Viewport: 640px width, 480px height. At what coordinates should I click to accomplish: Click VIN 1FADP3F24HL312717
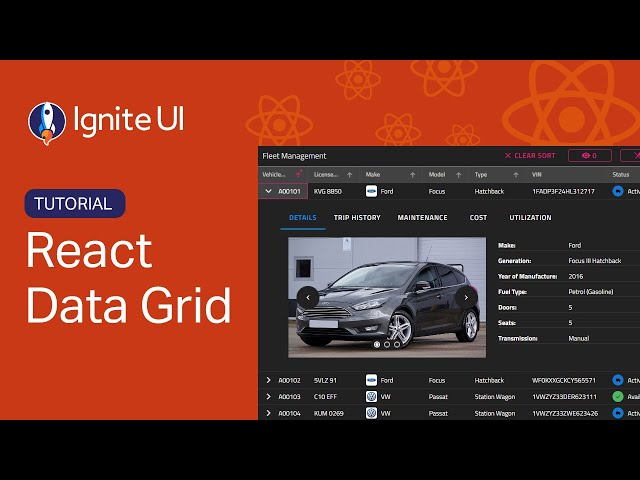(563, 191)
